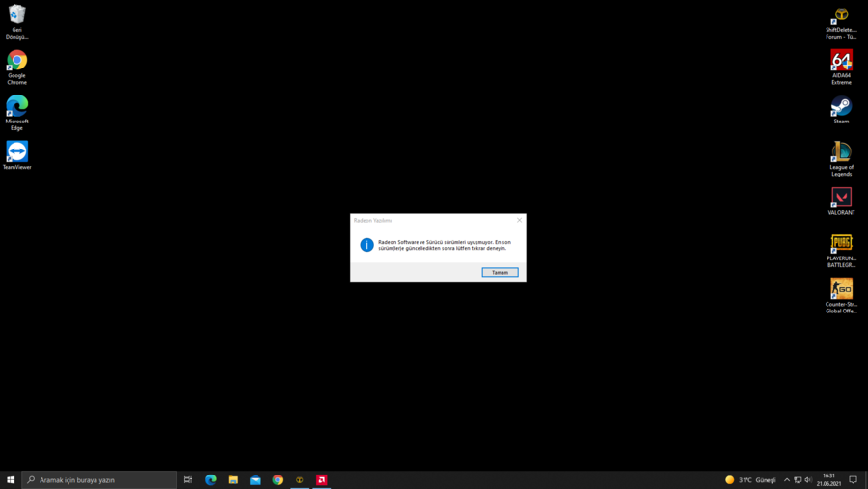Open the Geri Dönüşüm recycle bin icon
868x489 pixels.
coord(16,21)
